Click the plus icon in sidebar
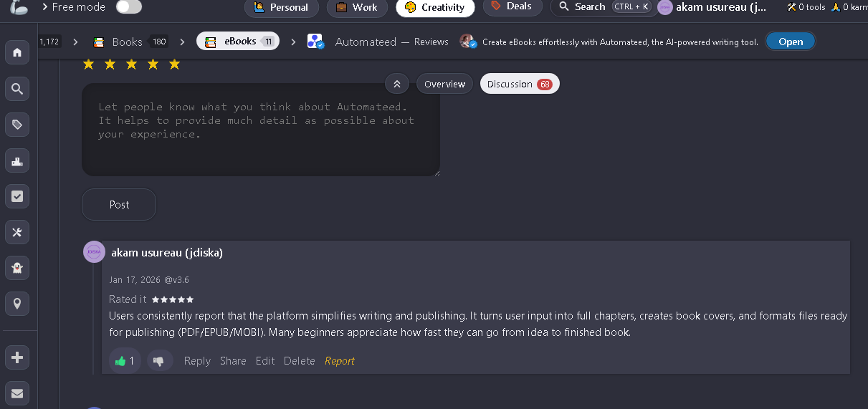This screenshot has height=409, width=868. point(17,357)
